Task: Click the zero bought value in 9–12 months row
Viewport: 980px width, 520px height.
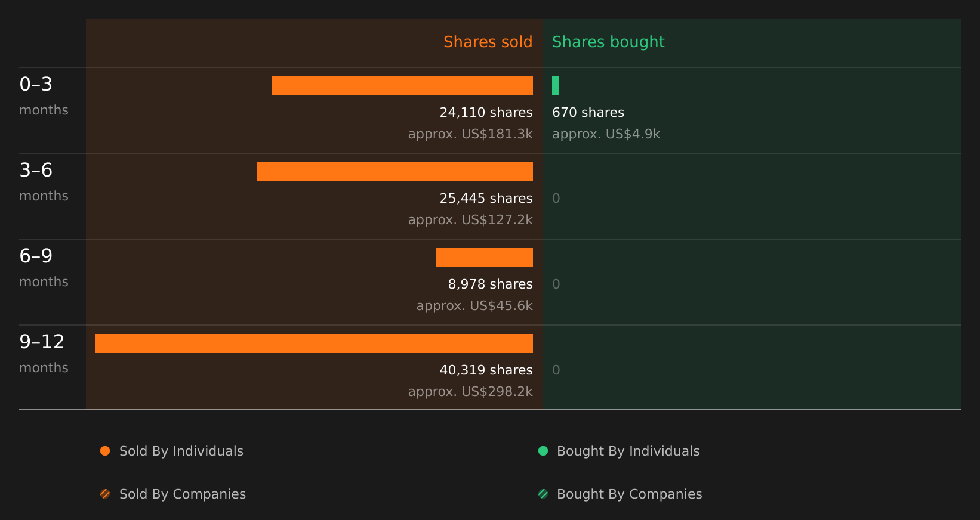Action: pos(556,370)
